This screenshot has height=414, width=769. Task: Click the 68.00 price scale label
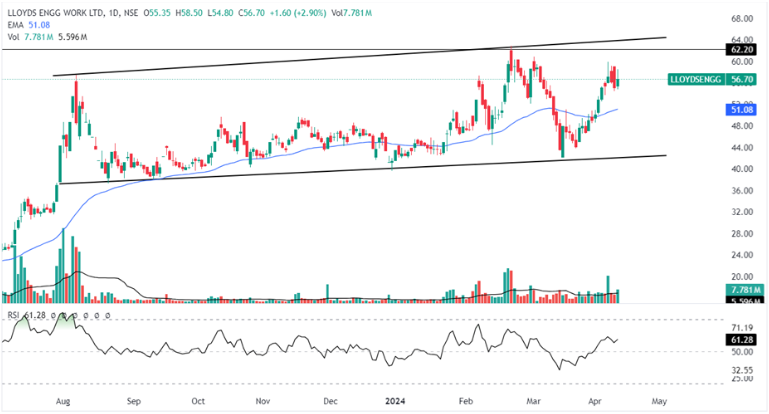click(x=741, y=19)
